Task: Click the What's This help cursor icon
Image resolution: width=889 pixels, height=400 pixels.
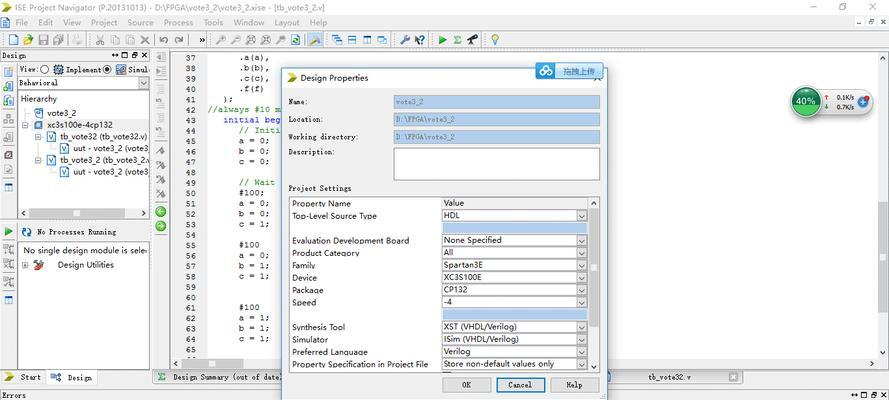Action: (420, 40)
